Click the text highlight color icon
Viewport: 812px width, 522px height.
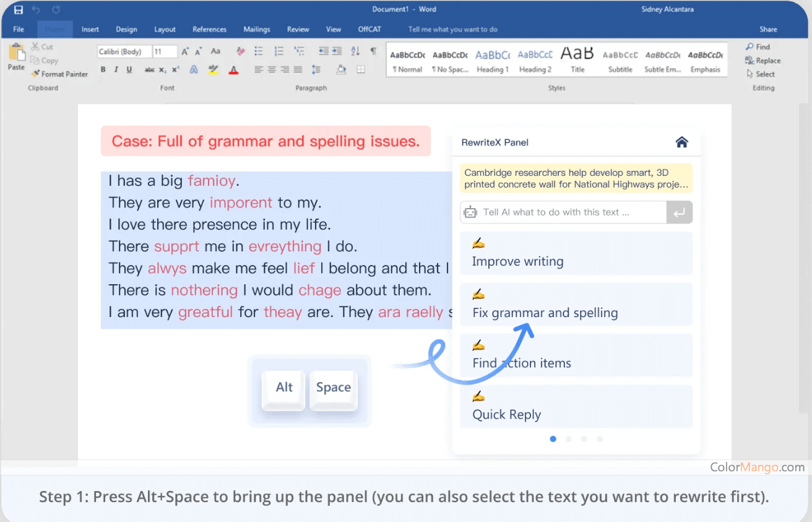coord(214,70)
